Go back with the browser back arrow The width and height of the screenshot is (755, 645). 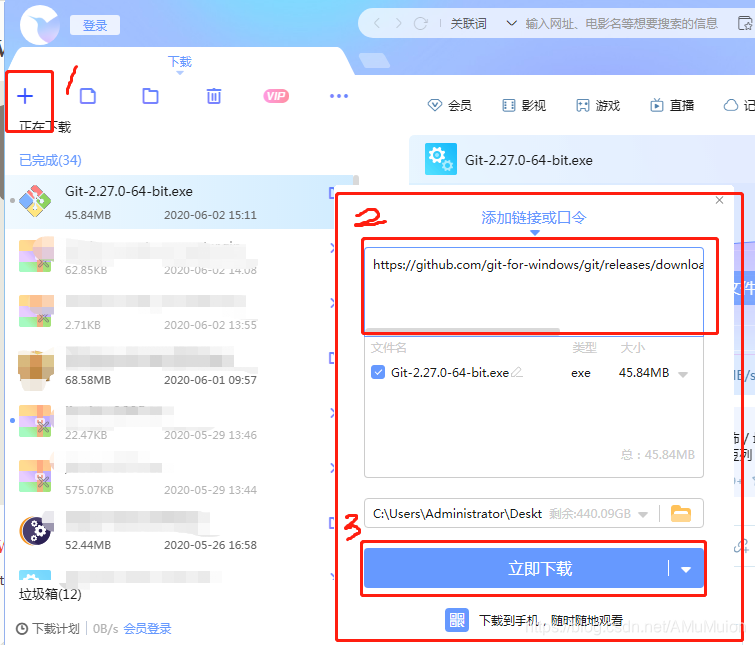tap(377, 23)
